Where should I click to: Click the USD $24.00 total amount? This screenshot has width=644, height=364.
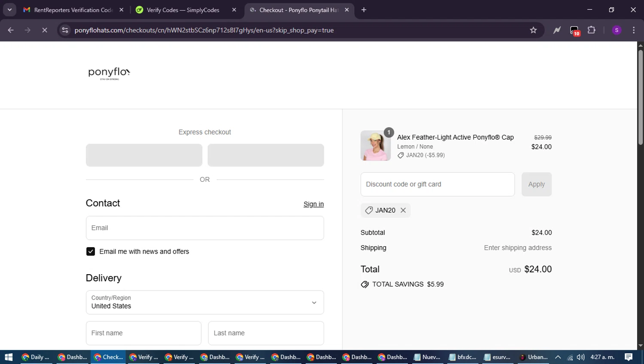[530, 269]
